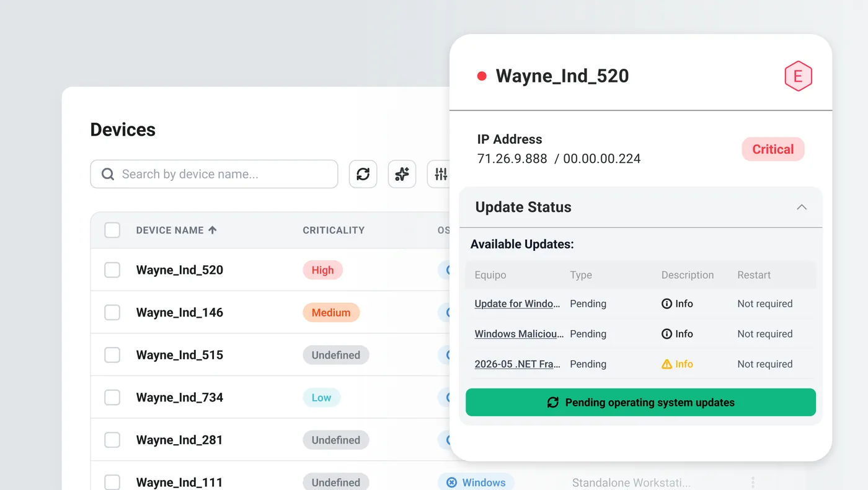
Task: Click the Undefined badge for Wayne_Ind_111
Action: click(x=336, y=482)
